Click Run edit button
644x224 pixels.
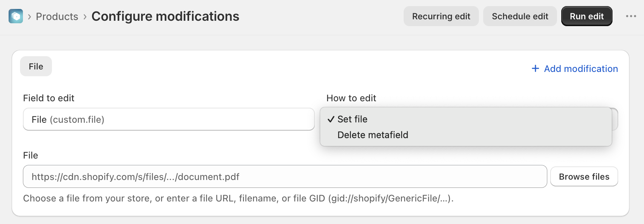(x=587, y=16)
